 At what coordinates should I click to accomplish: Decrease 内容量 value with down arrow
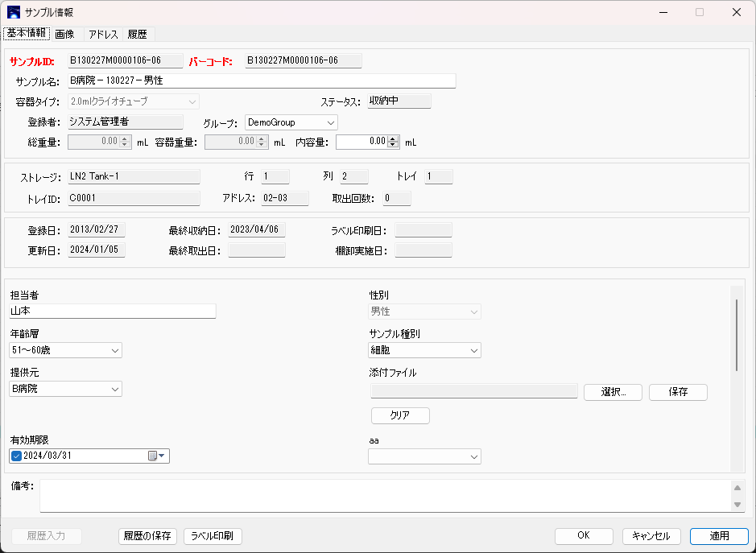pyautogui.click(x=393, y=145)
